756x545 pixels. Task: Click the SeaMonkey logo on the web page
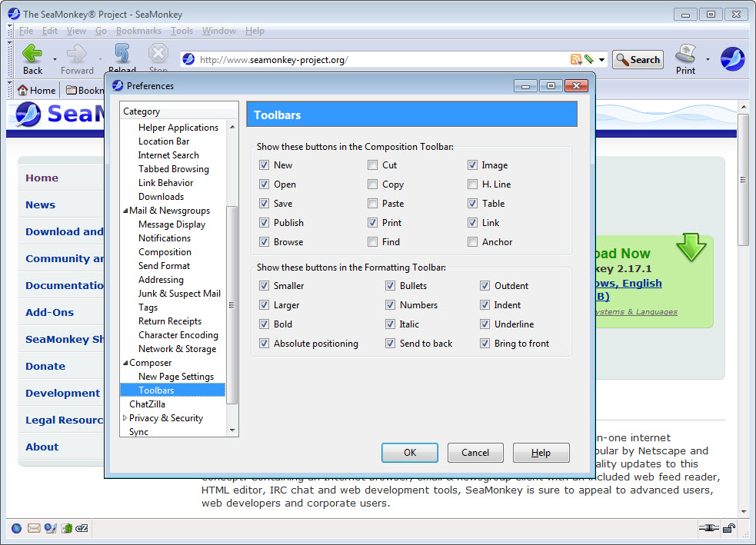point(28,115)
